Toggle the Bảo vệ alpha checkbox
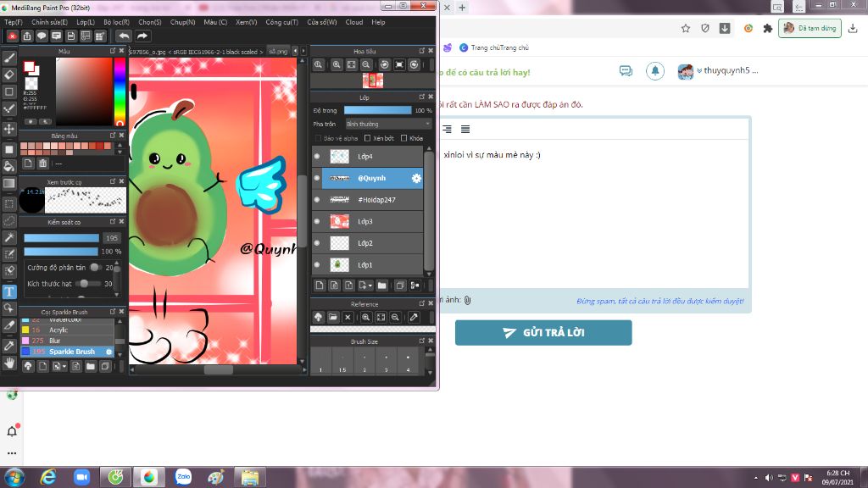The image size is (868, 488). [x=319, y=138]
